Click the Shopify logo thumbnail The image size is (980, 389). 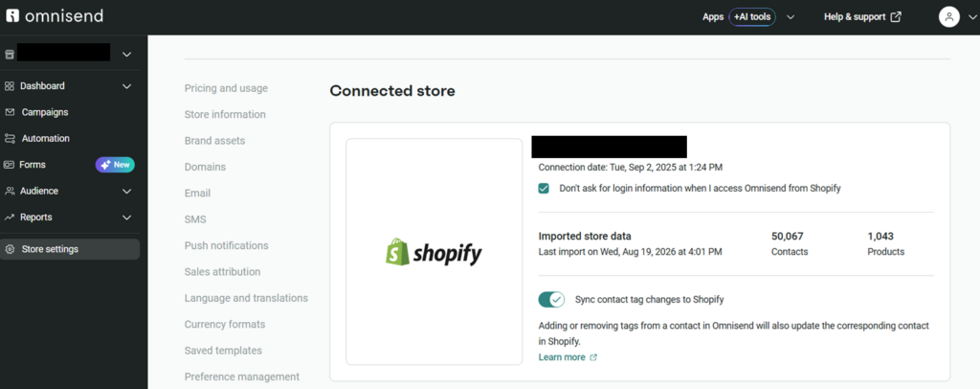pos(434,251)
